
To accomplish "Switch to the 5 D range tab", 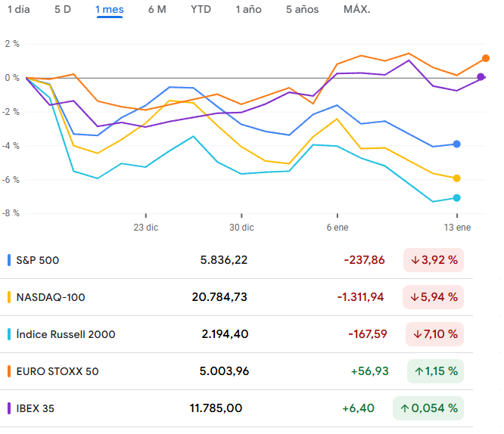I will pyautogui.click(x=63, y=10).
